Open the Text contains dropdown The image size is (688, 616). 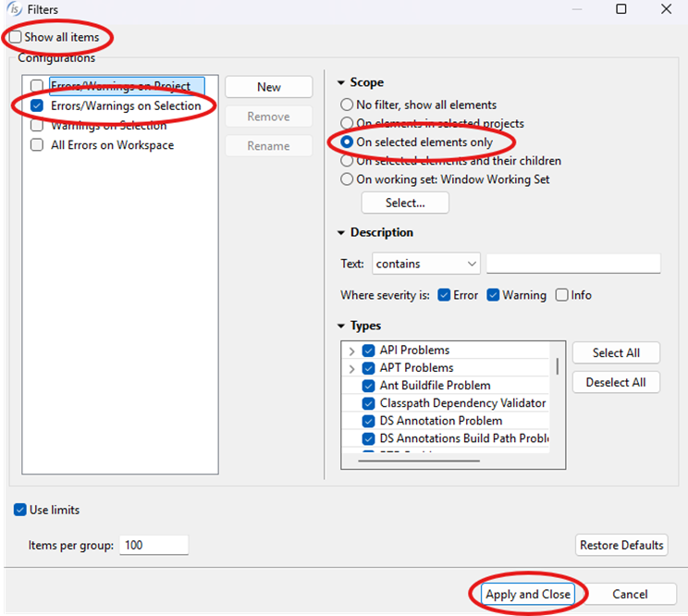click(426, 264)
